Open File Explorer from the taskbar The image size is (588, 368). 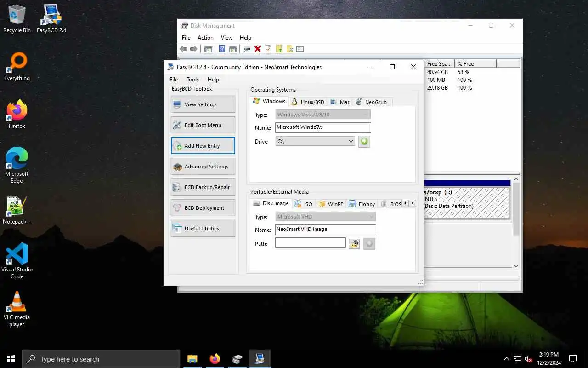(192, 359)
